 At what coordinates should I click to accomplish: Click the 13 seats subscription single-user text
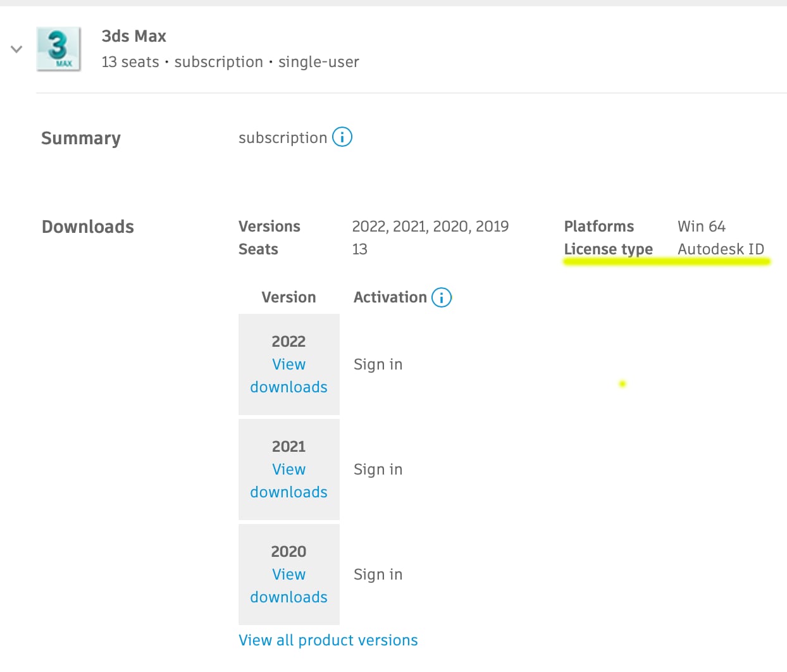pos(230,62)
